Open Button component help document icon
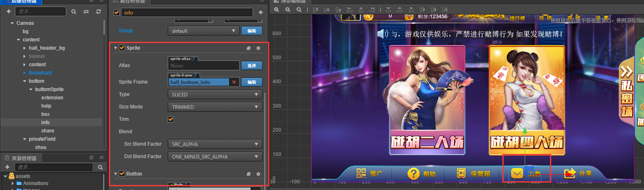Image resolution: width=644 pixels, height=190 pixels. [x=248, y=174]
